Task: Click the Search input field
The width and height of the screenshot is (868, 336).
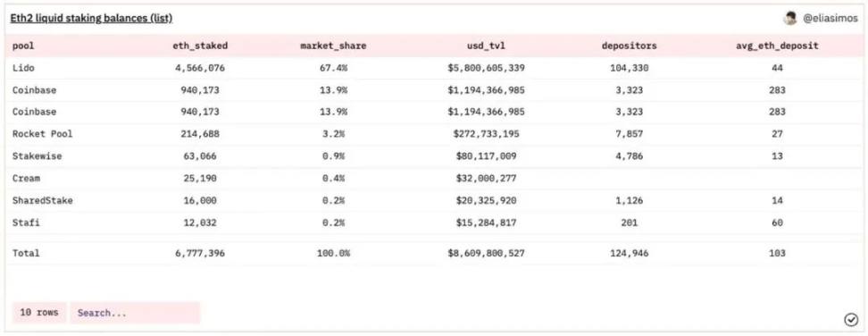Action: (x=135, y=313)
